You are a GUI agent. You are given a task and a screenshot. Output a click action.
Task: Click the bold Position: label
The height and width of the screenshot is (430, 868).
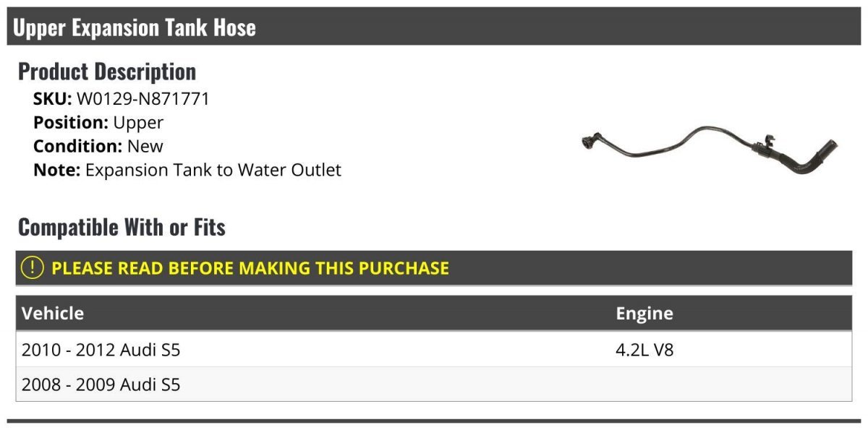pos(71,123)
